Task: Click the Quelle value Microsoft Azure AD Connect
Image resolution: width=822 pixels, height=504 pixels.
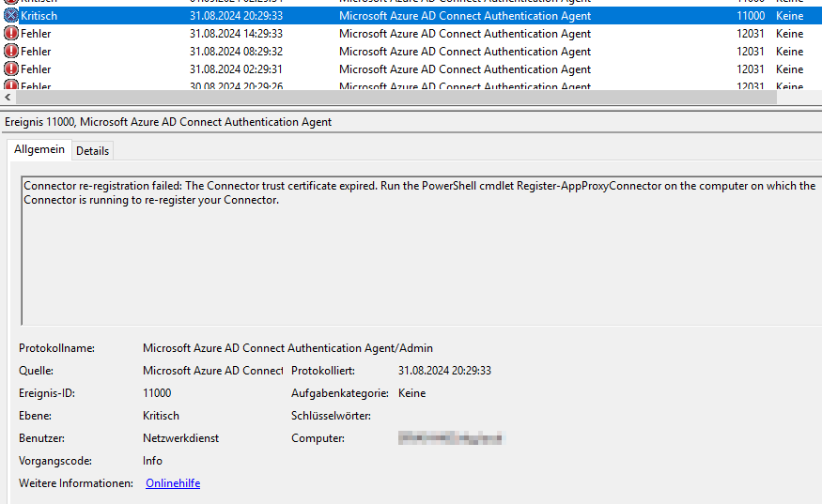Action: (213, 371)
